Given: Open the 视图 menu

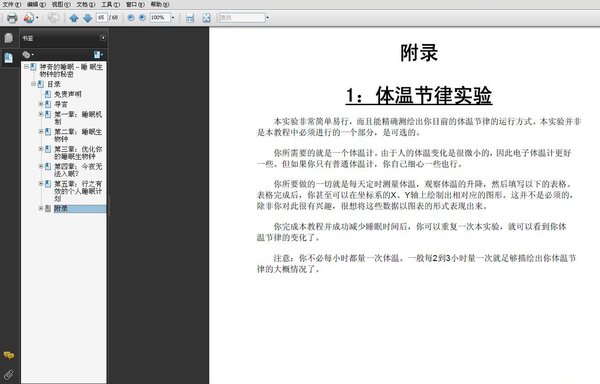Looking at the screenshot, I should (61, 4).
